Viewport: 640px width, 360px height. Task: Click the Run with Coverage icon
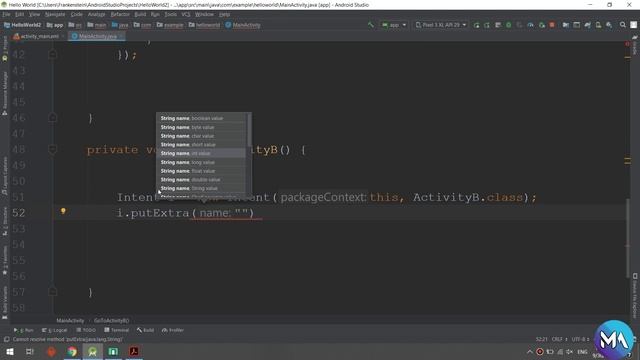pyautogui.click(x=519, y=25)
